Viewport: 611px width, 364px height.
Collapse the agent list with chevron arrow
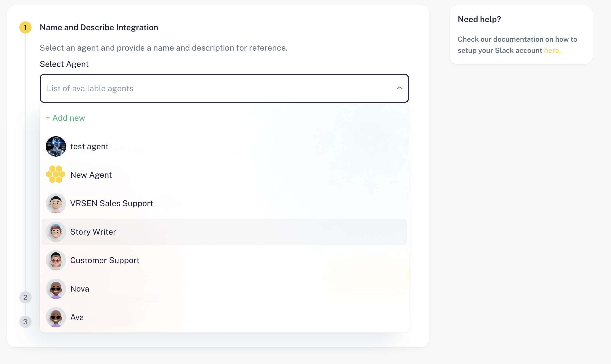(400, 88)
